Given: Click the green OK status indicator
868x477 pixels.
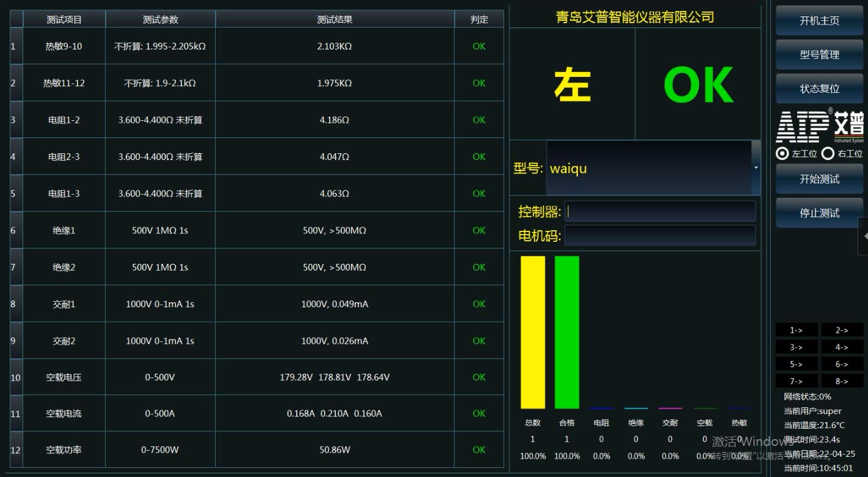Looking at the screenshot, I should tap(698, 84).
